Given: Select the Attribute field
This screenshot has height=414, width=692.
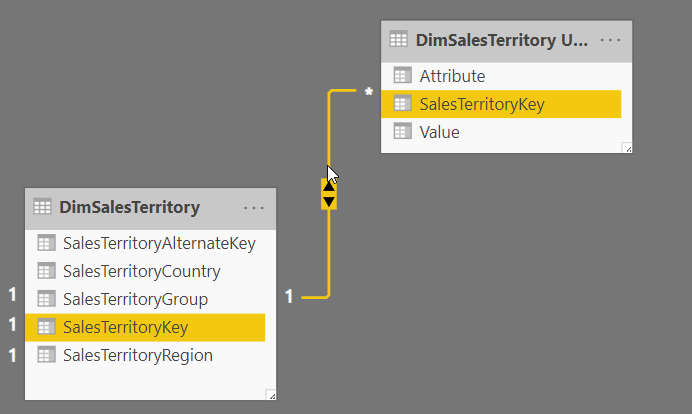Looking at the screenshot, I should (x=452, y=75).
